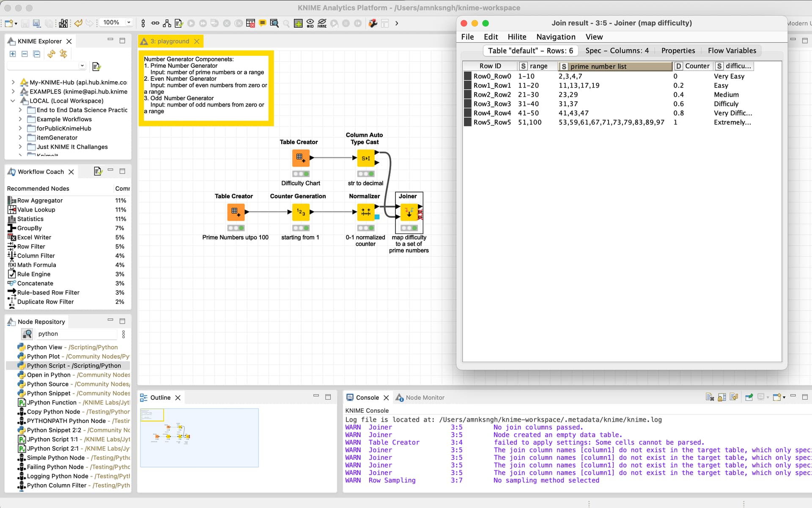Click Clear Console icon
This screenshot has width=812, height=508.
(x=710, y=397)
